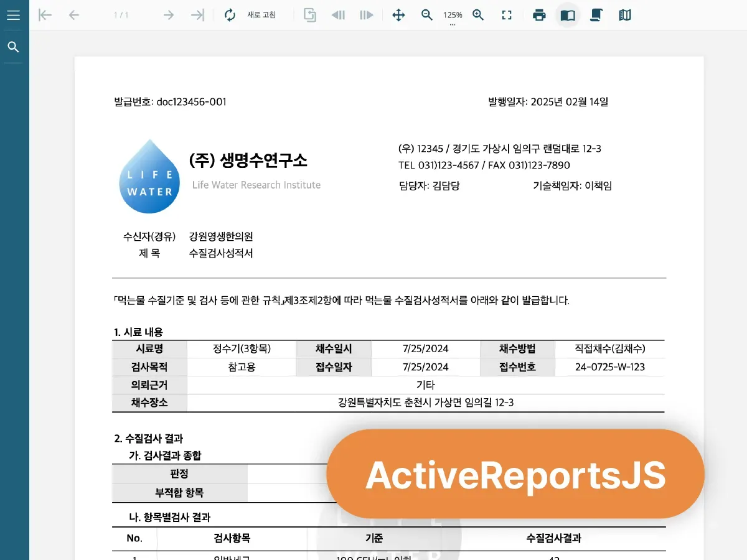Open the search panel magnifier
747x560 pixels.
pos(14,47)
